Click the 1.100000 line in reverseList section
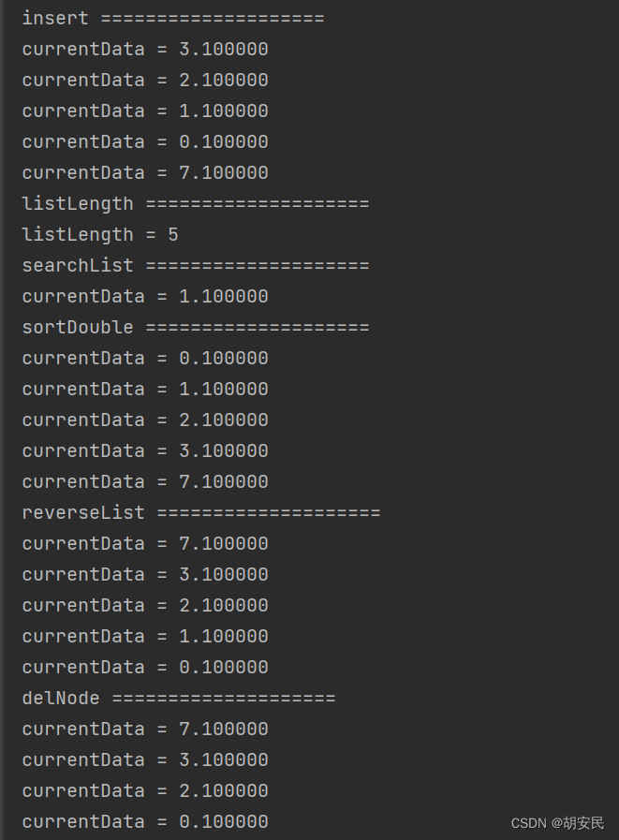The height and width of the screenshot is (840, 619). 145,636
